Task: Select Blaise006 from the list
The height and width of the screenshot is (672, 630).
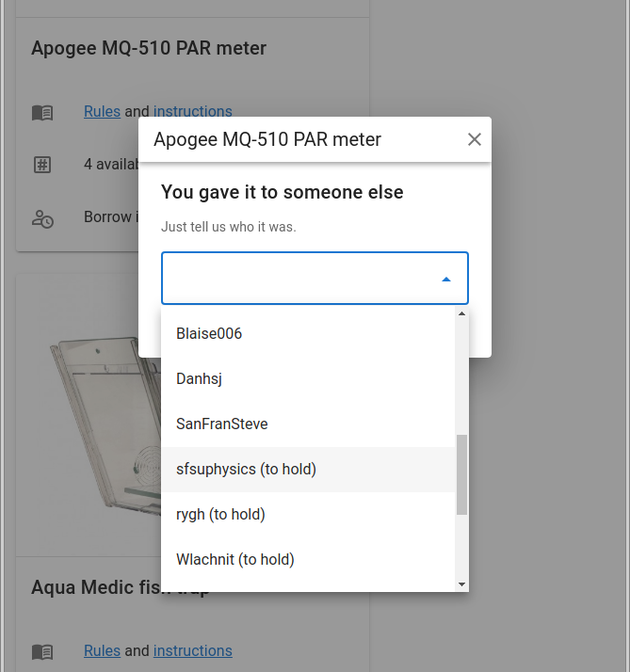Action: (209, 334)
